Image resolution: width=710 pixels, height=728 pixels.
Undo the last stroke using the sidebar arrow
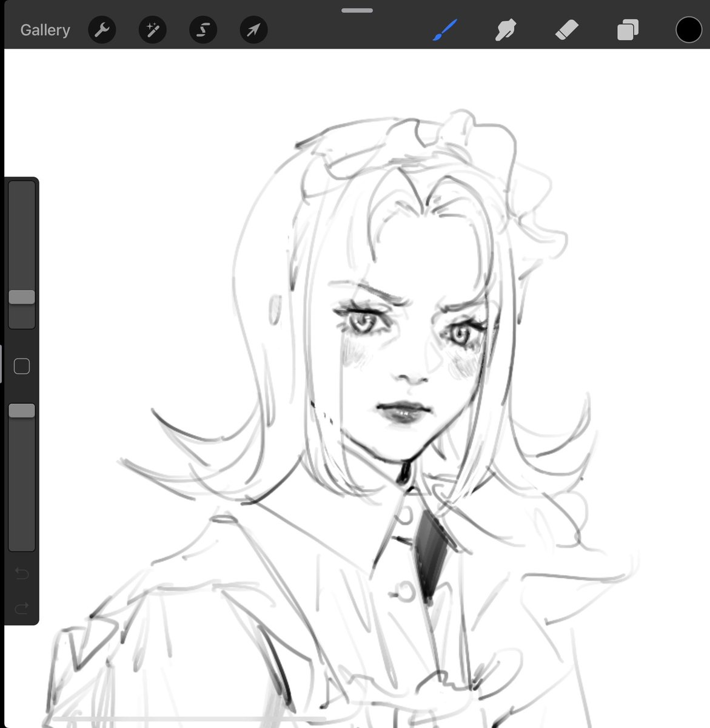point(22,573)
